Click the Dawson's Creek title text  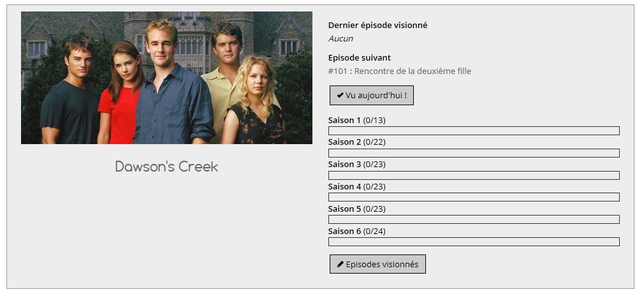pos(167,166)
